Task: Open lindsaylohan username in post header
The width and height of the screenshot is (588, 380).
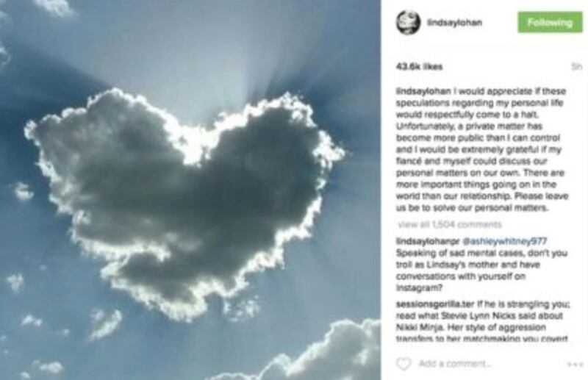Action: pyautogui.click(x=454, y=23)
